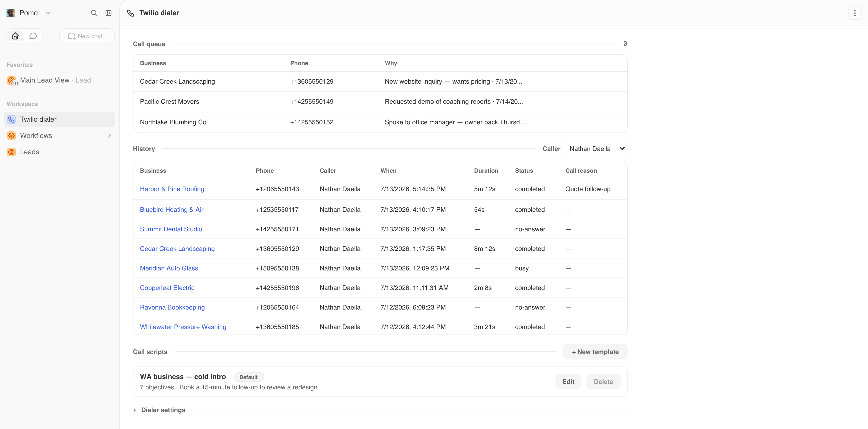Viewport: 868px width, 429px height.
Task: Open the Meridian Auto Glass link
Action: click(169, 268)
